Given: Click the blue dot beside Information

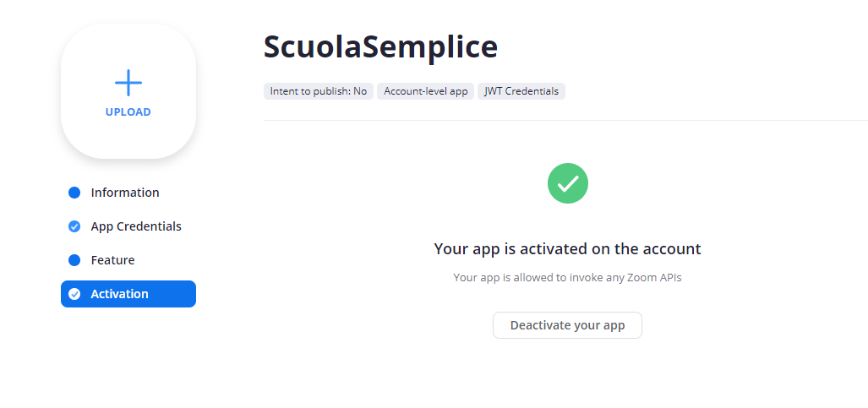Looking at the screenshot, I should click(x=74, y=193).
